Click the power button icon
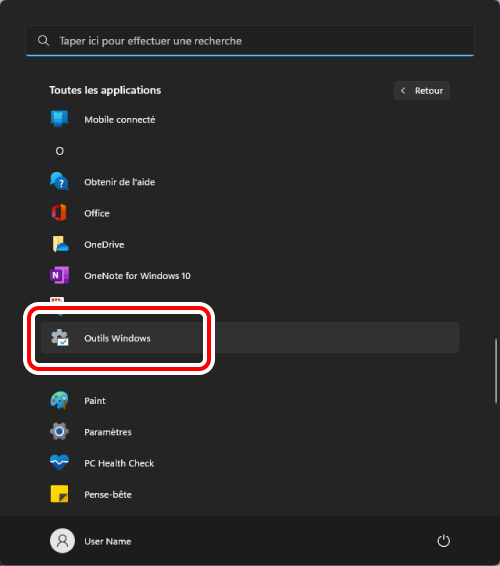The width and height of the screenshot is (500, 566). (443, 541)
